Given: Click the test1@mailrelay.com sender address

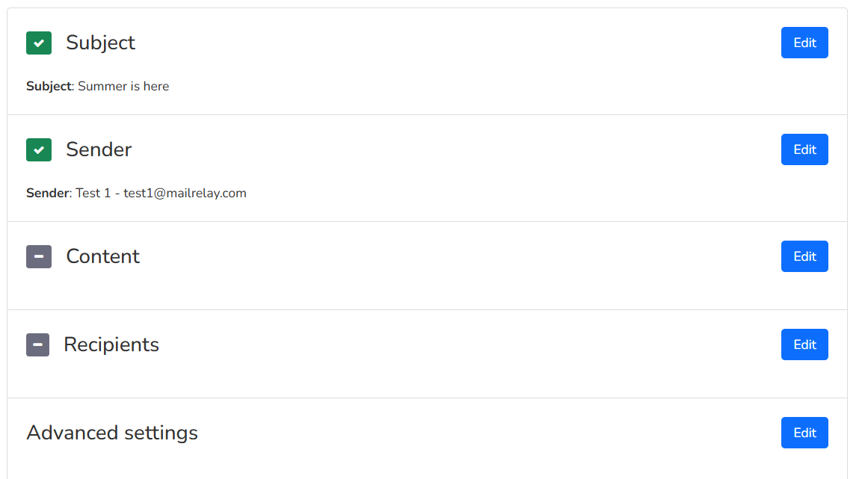Looking at the screenshot, I should click(185, 193).
